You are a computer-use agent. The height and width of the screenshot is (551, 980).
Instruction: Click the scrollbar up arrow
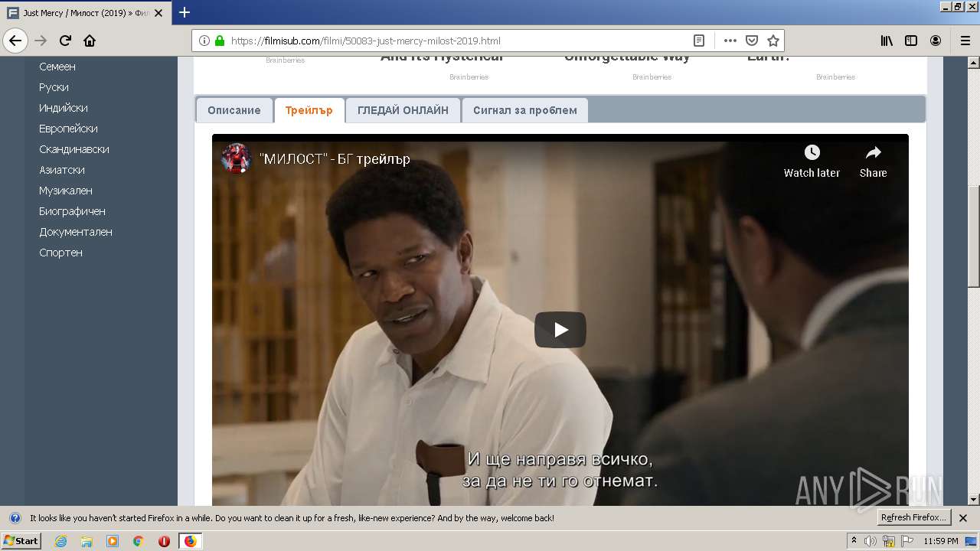click(x=974, y=62)
